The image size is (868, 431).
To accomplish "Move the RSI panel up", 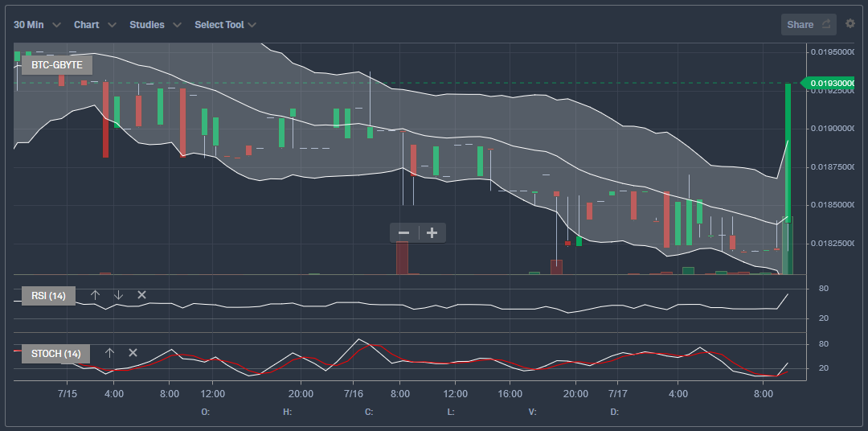I will click(x=95, y=295).
